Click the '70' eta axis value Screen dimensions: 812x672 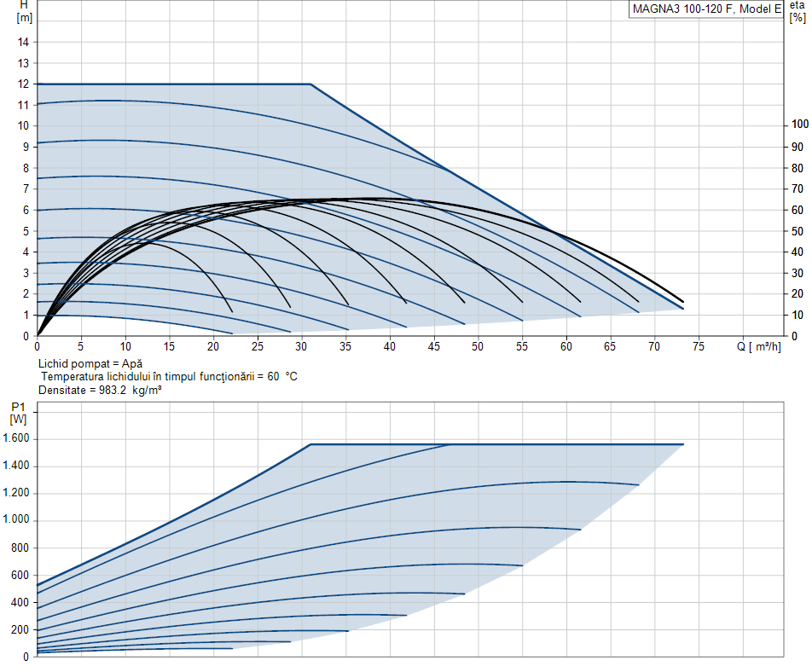click(797, 189)
